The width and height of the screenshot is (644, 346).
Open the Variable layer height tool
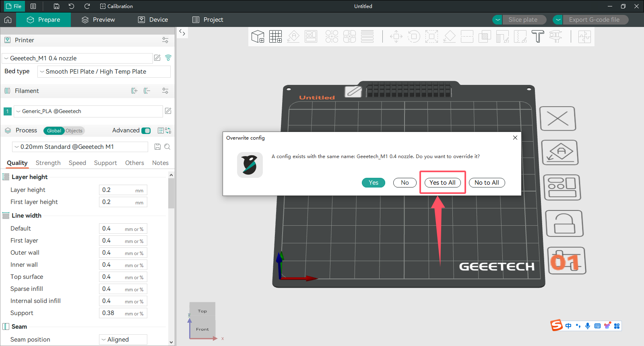pyautogui.click(x=367, y=37)
